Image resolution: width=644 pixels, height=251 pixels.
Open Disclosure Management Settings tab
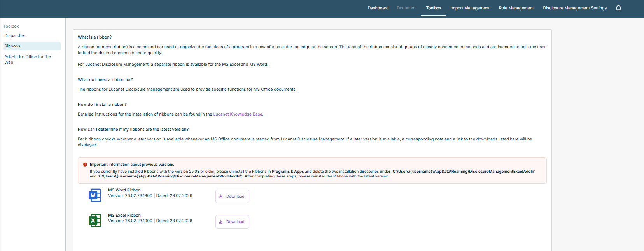[x=575, y=8]
